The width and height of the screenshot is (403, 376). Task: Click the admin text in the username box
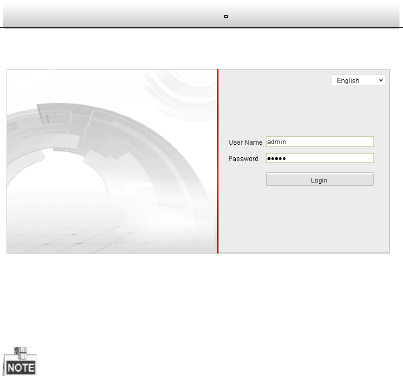coord(277,142)
